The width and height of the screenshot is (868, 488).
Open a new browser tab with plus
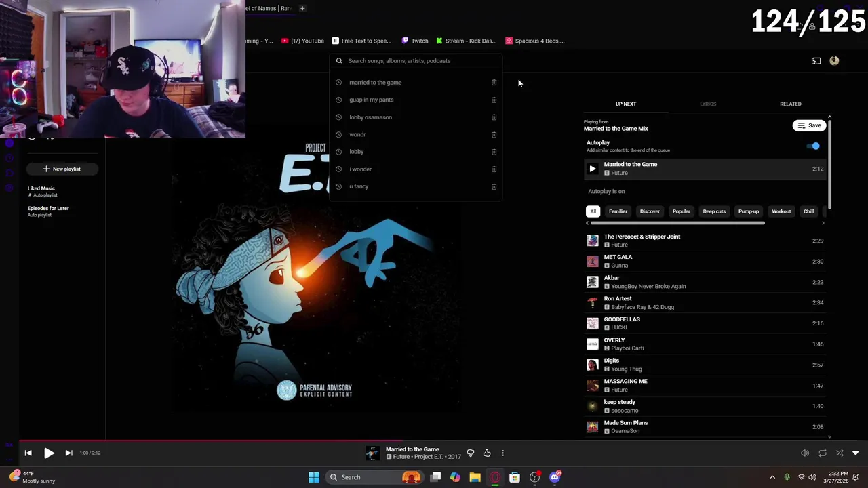click(x=302, y=8)
